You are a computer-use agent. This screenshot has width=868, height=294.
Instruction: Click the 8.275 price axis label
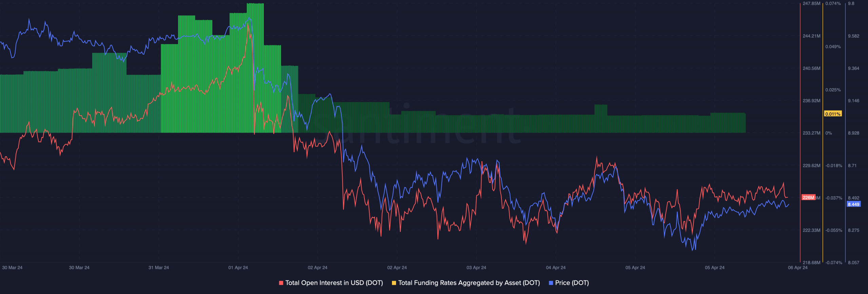click(853, 230)
